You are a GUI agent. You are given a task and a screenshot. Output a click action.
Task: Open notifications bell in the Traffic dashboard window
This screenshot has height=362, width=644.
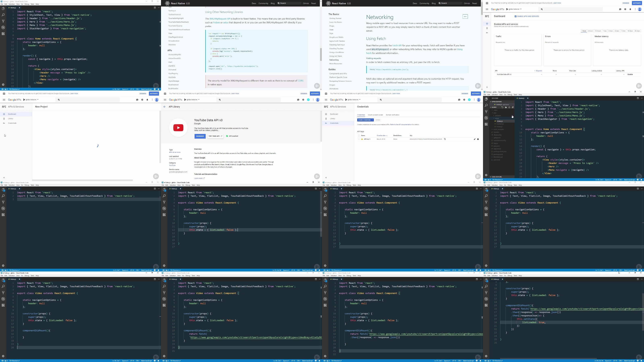tap(630, 9)
